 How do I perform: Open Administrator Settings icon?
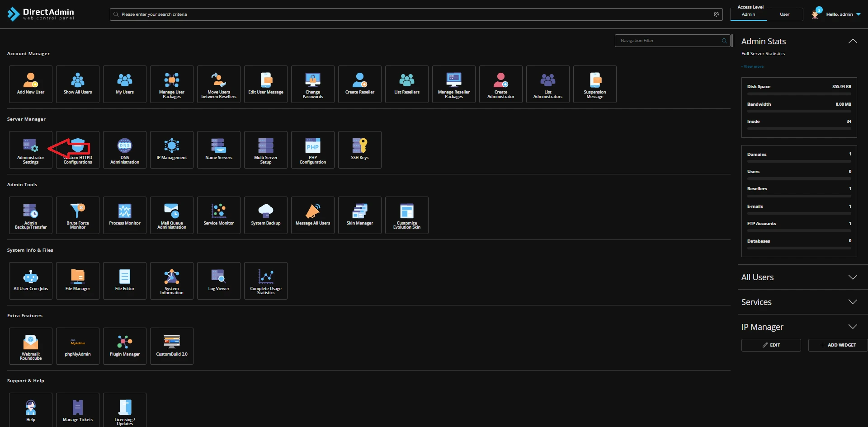click(x=30, y=150)
